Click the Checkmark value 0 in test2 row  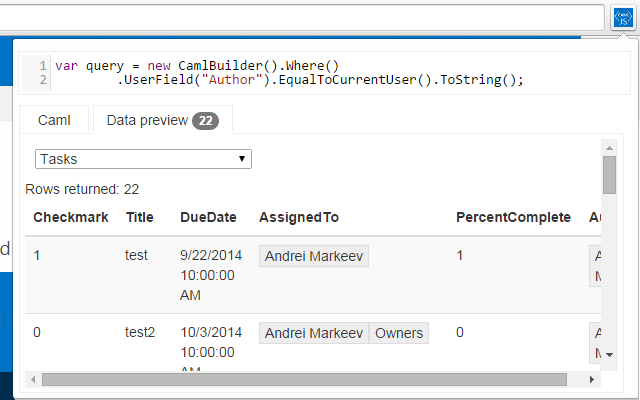click(37, 332)
